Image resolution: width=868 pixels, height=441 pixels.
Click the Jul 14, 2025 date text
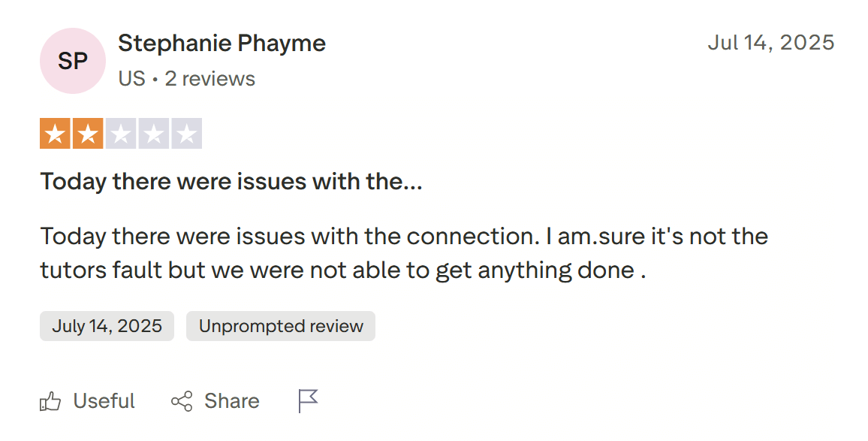pyautogui.click(x=772, y=43)
